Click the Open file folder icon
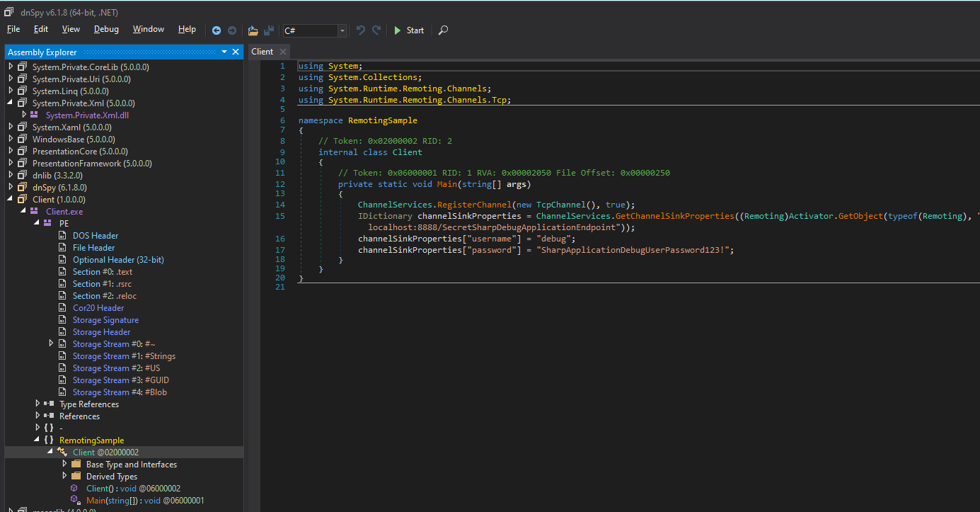 pos(253,30)
